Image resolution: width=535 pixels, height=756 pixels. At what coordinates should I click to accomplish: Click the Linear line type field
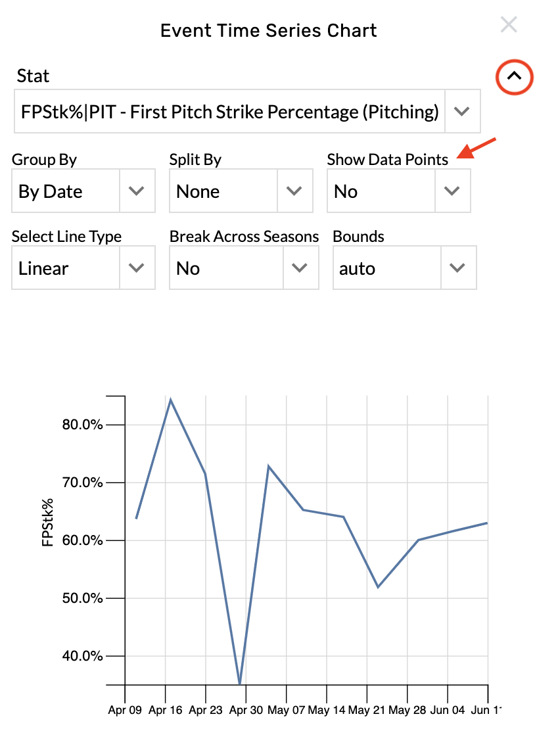point(66,268)
